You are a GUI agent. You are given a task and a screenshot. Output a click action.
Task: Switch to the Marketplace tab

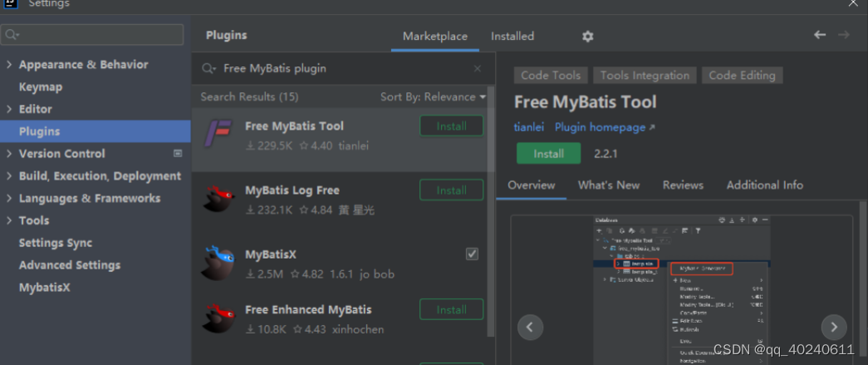(435, 37)
